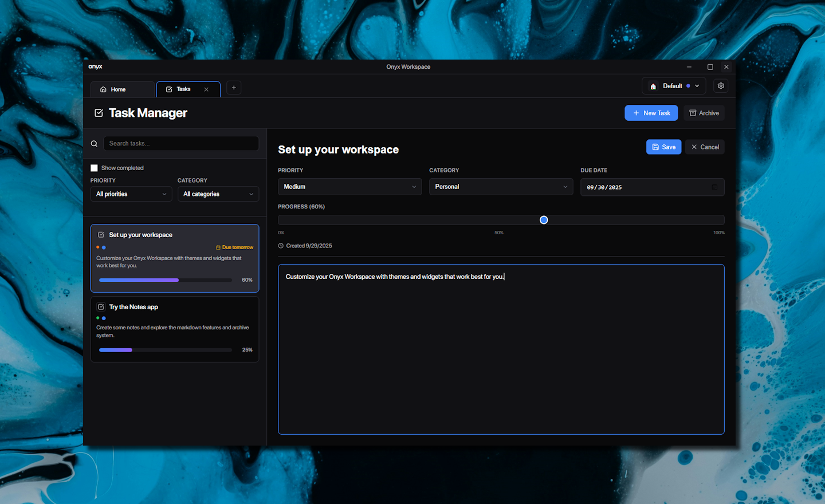Open the Default workspace selector
The image size is (825, 504).
click(674, 86)
